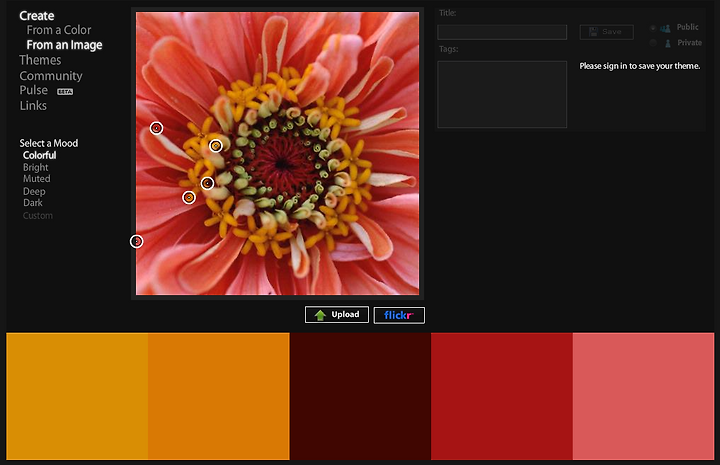Screen dimensions: 720x465
Task: Click the picker marker at image left edge
Action: (136, 241)
